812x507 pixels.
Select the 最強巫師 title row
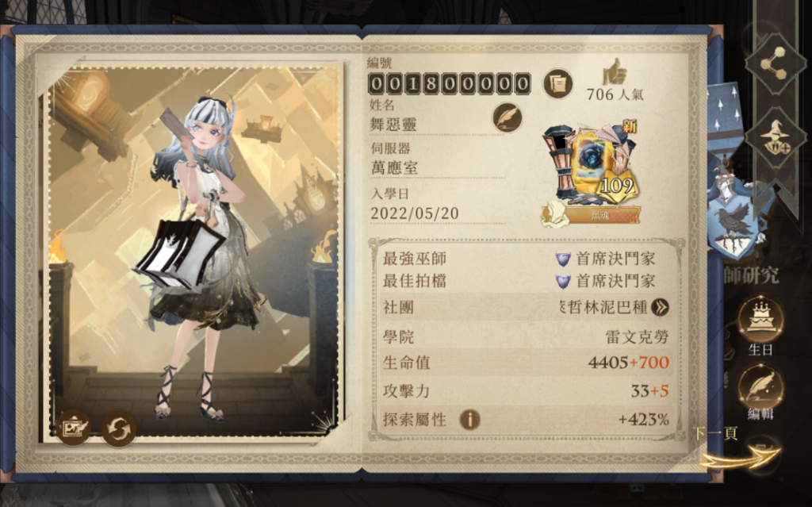[523, 258]
